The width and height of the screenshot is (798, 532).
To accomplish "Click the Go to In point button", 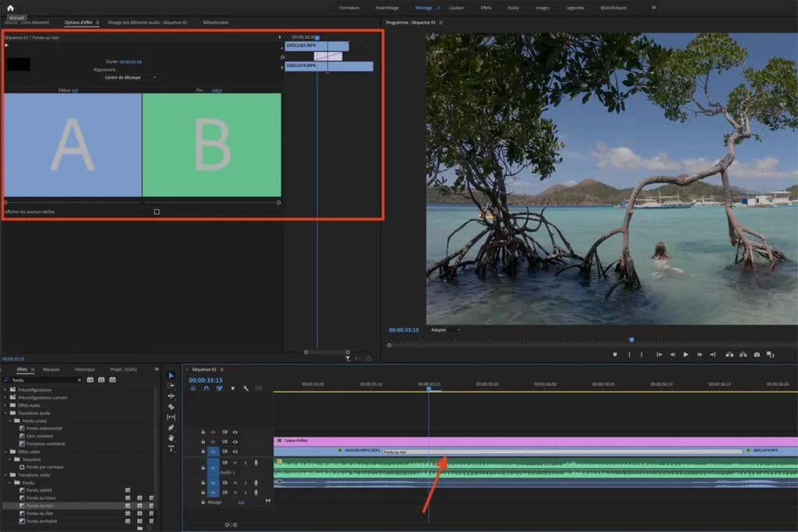I will click(x=659, y=354).
